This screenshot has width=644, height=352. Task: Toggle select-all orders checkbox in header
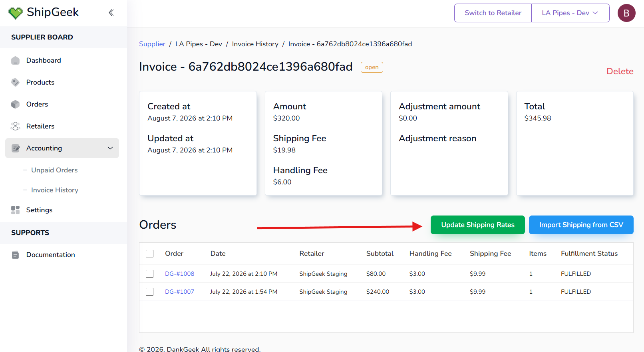(150, 254)
